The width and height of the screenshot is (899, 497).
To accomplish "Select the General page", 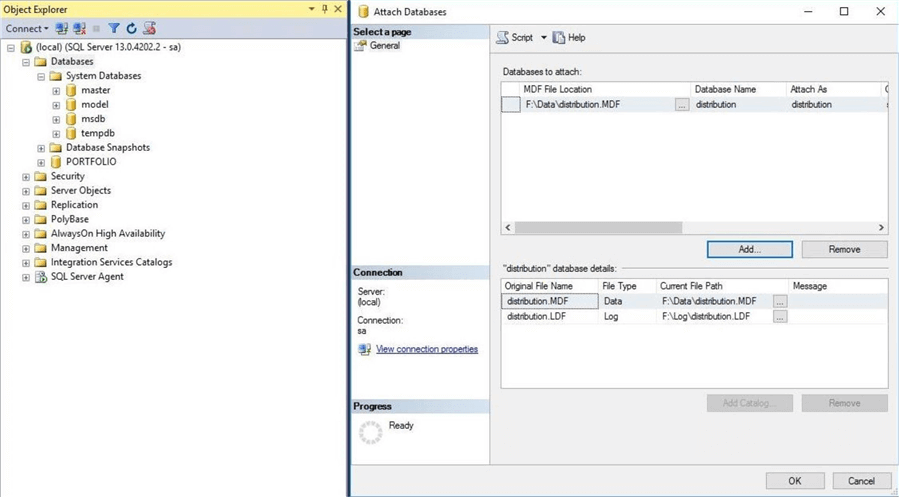I will [384, 46].
